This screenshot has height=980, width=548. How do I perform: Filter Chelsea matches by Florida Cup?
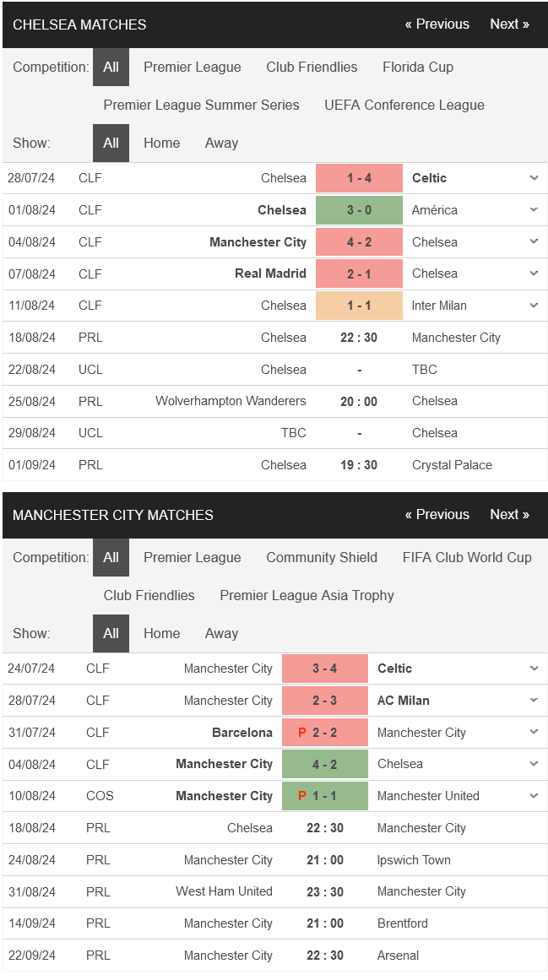[418, 67]
